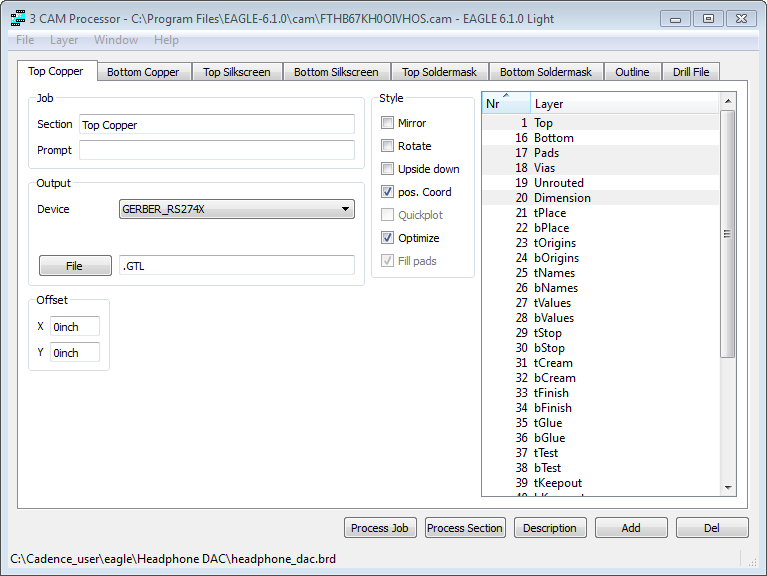Select layer 20 Dimension
This screenshot has height=576, width=767.
pyautogui.click(x=601, y=198)
